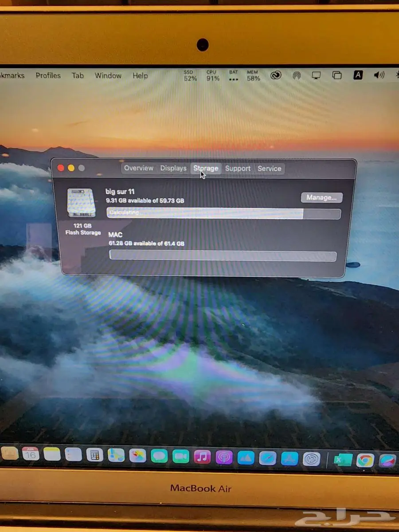Close the About This Mac window
The image size is (399, 532).
click(61, 168)
